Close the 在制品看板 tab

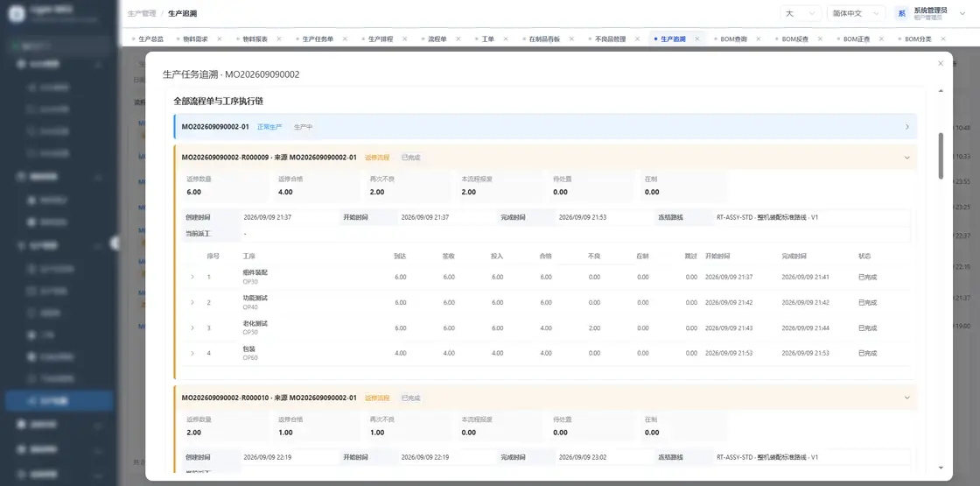pos(571,39)
